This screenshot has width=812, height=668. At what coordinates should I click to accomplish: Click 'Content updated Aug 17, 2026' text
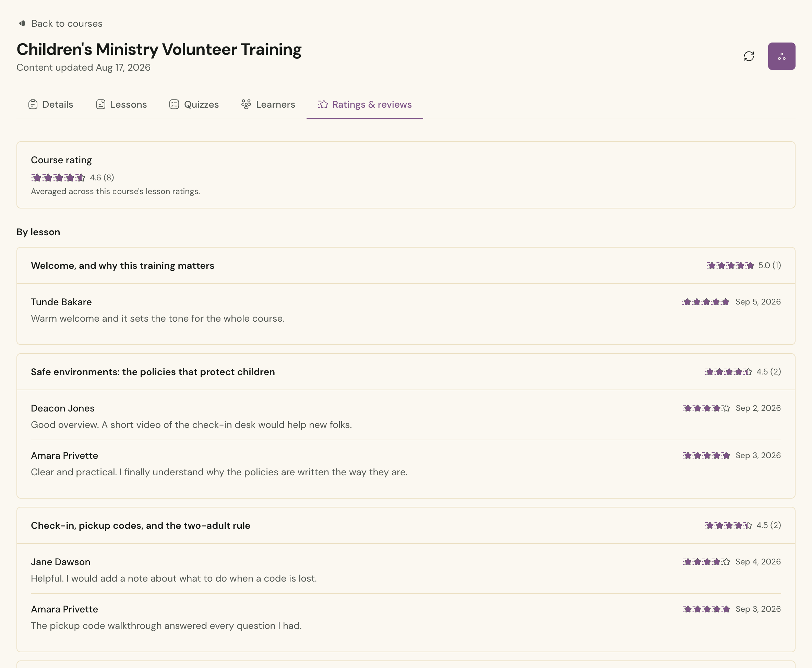(84, 67)
